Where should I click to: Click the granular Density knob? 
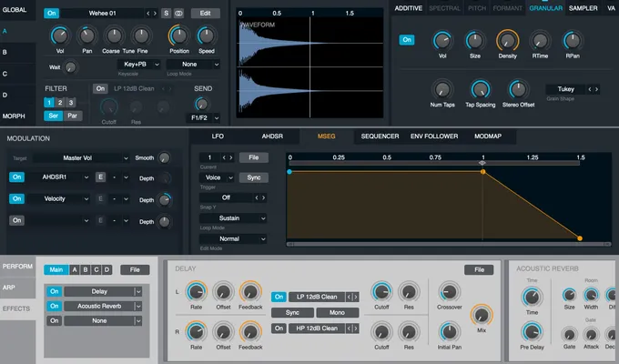pyautogui.click(x=506, y=42)
